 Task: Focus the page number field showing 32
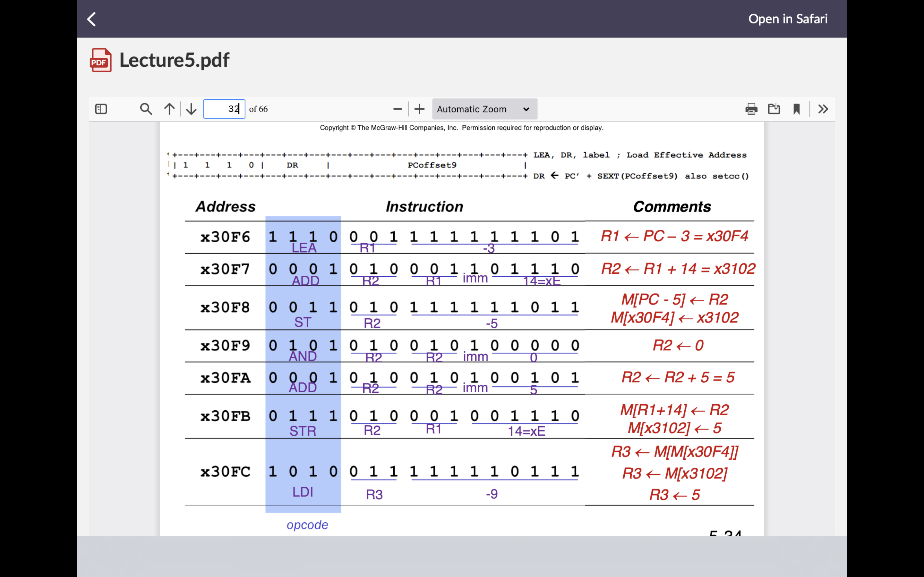pyautogui.click(x=224, y=109)
